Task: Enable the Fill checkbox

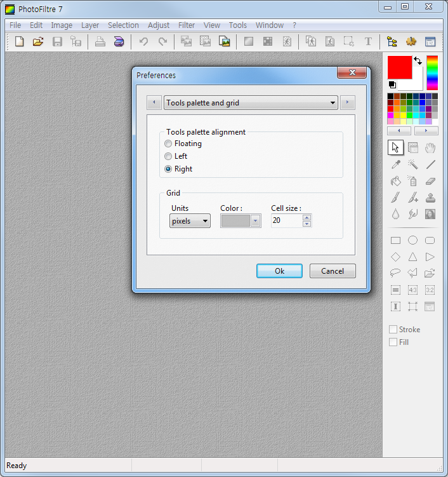Action: click(x=393, y=342)
